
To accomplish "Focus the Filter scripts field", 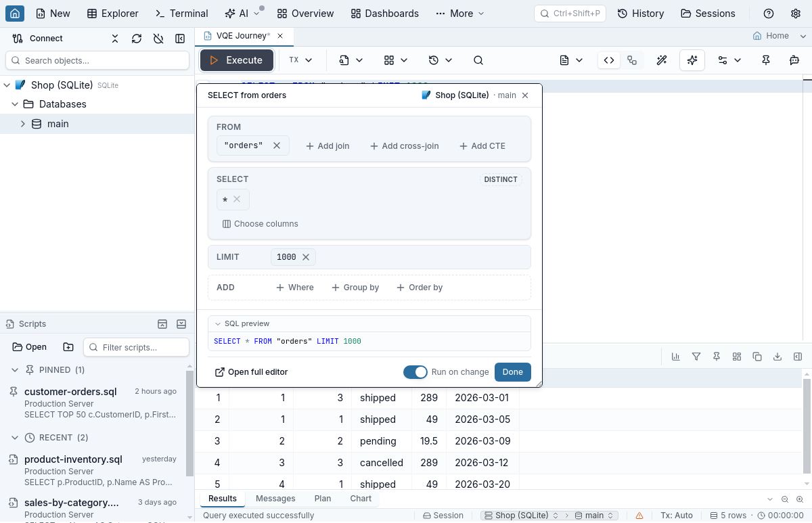I will 136,347.
